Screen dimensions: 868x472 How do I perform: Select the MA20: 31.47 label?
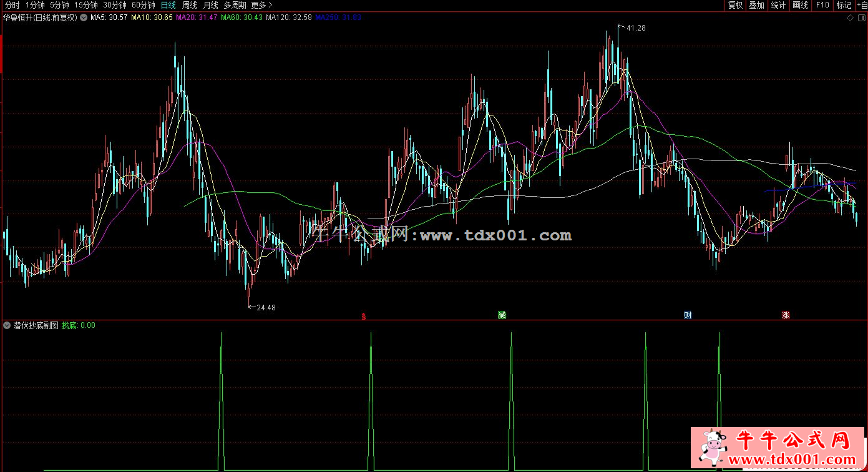coord(197,17)
